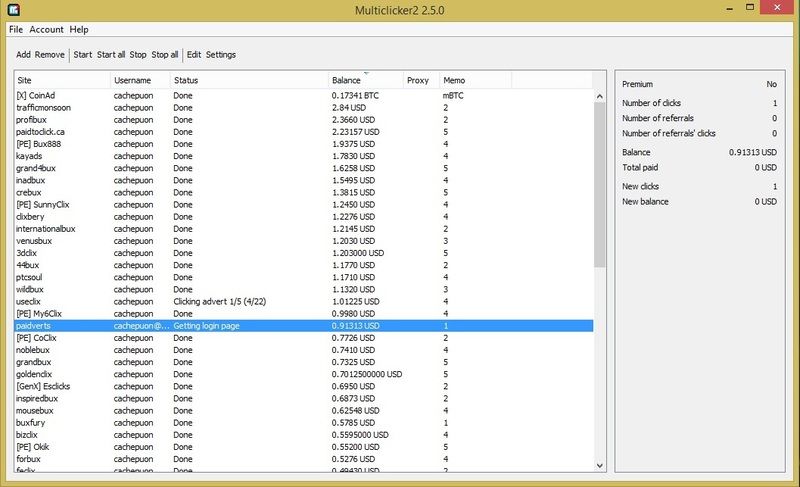This screenshot has height=487, width=800.
Task: Sort by the Memo column header
Action: (476, 80)
